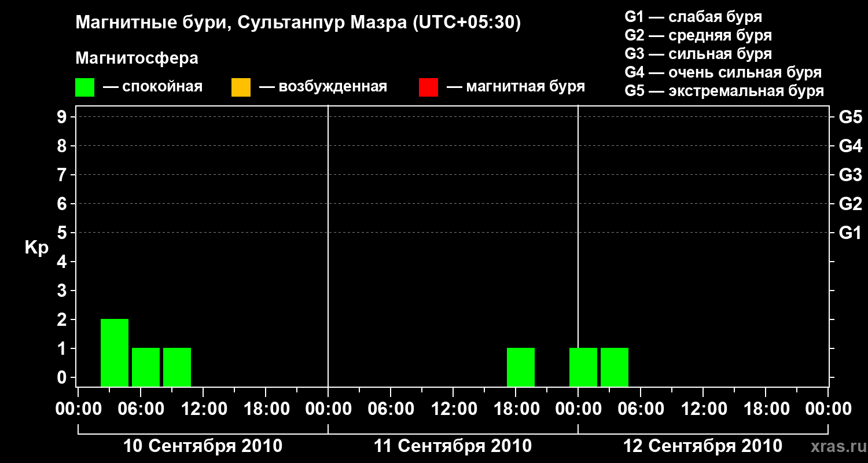Click the 'Kp' axis label

pos(36,248)
